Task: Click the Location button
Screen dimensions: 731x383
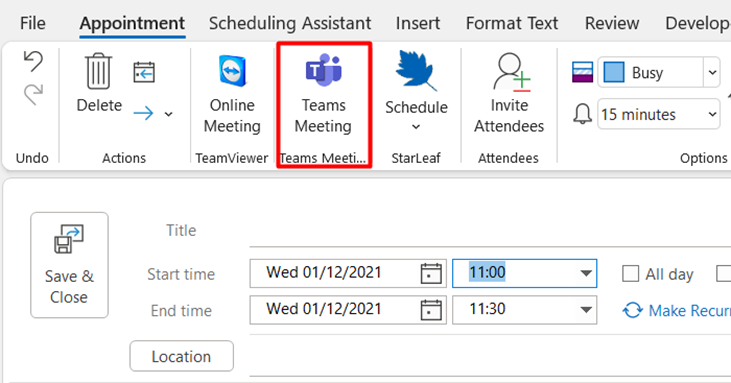Action: 181,356
